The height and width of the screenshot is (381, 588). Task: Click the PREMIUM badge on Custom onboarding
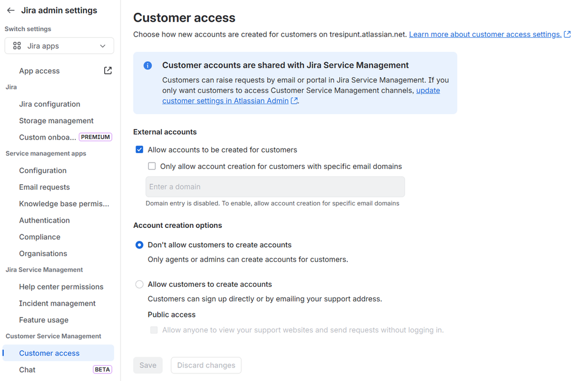pos(95,137)
